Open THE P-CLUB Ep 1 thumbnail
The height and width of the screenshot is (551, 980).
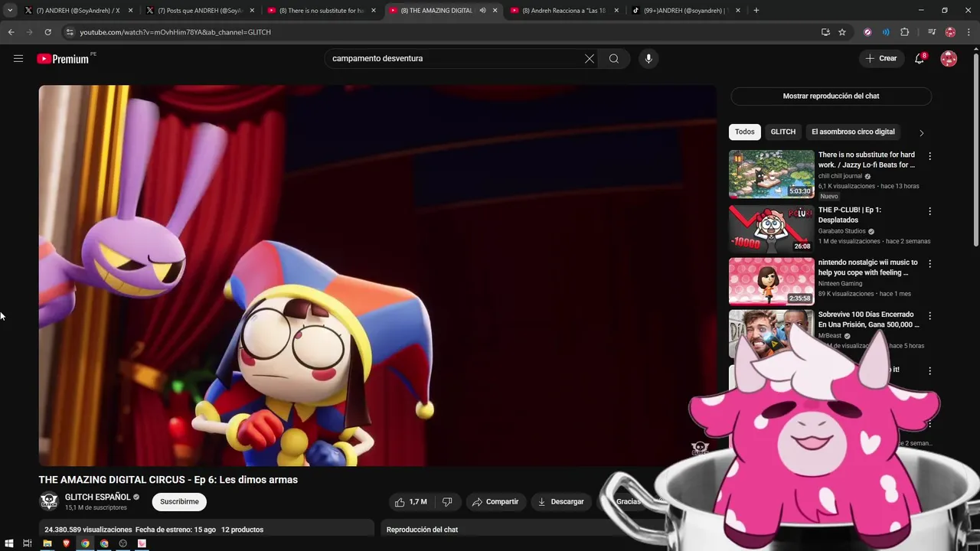(x=771, y=229)
